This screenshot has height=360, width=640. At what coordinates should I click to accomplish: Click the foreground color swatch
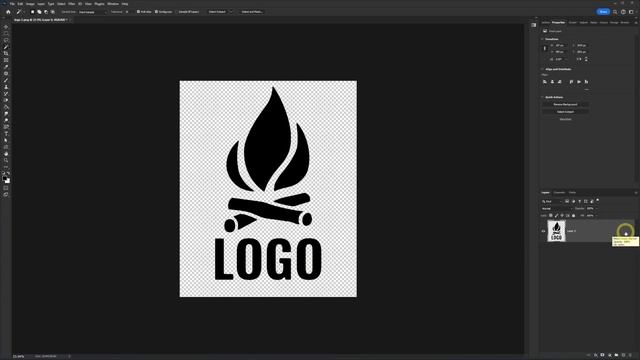[4, 178]
